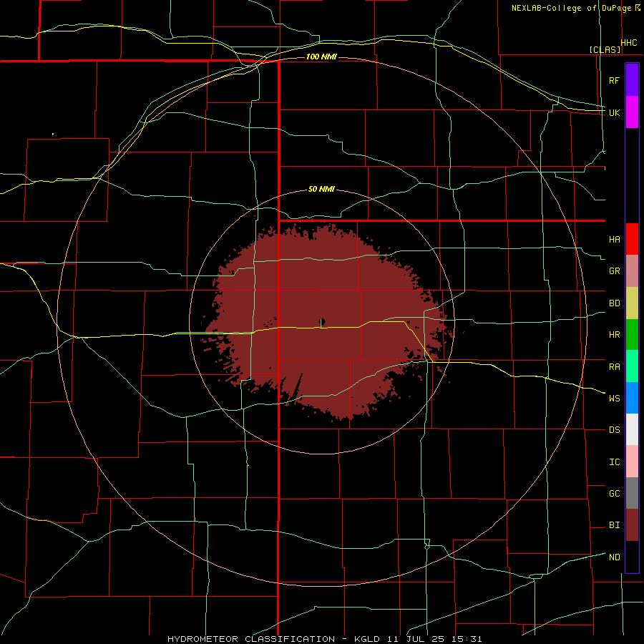Click the "DS" legend label
Image resolution: width=644 pixels, height=644 pixels.
(x=614, y=429)
